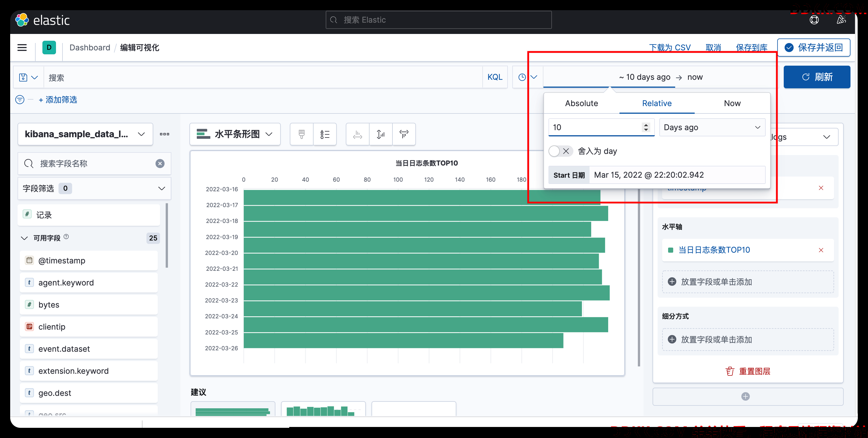Click the 细分方式 add field drop zone
This screenshot has width=868, height=438.
[748, 340]
